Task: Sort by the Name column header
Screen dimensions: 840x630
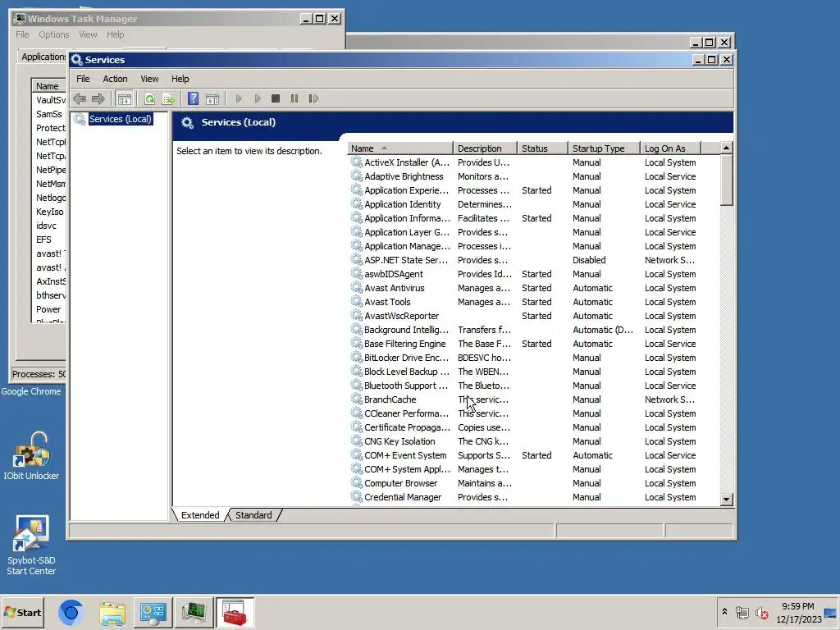Action: tap(399, 148)
